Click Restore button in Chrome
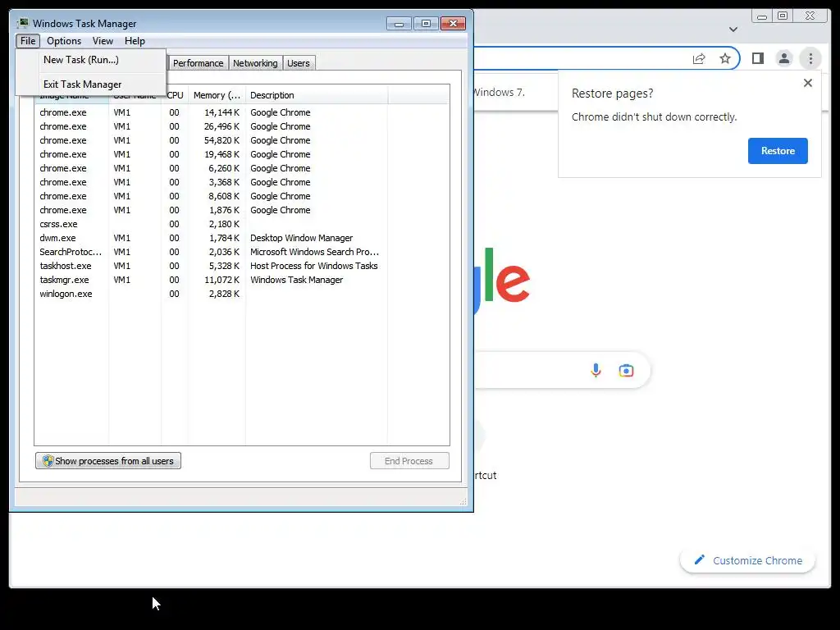840x630 pixels. tap(778, 151)
